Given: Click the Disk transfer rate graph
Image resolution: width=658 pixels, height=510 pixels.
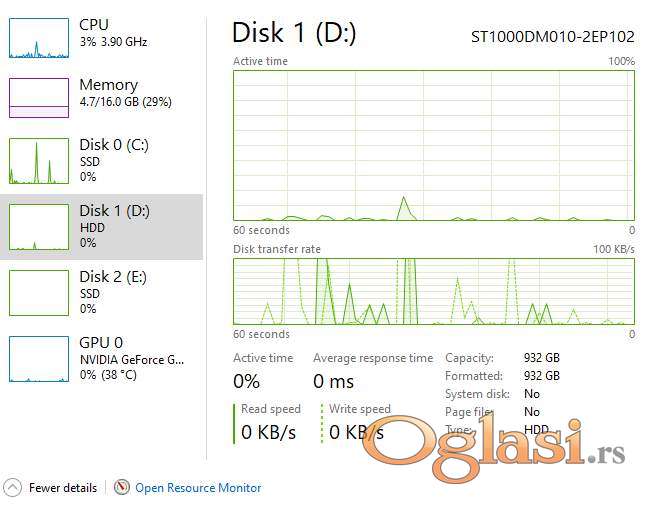Looking at the screenshot, I should click(433, 291).
